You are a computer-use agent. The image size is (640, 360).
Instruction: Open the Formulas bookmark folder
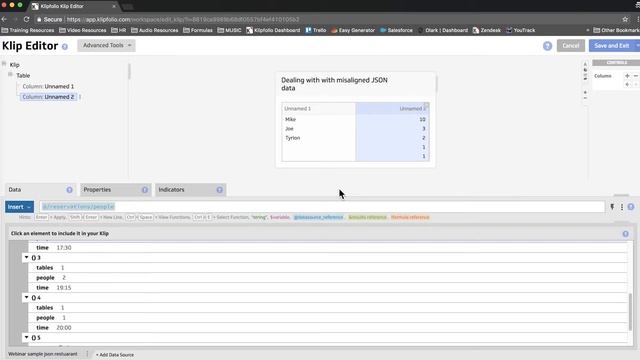pyautogui.click(x=198, y=30)
